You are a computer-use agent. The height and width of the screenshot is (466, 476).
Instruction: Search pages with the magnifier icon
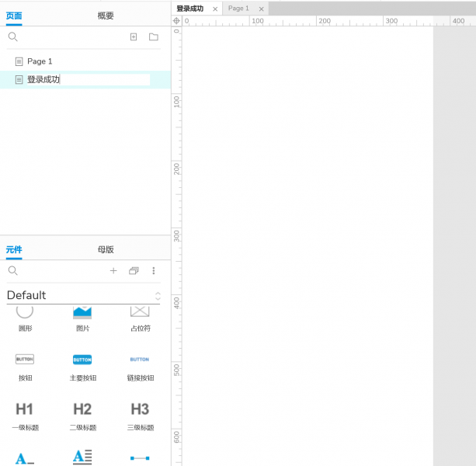[x=12, y=37]
